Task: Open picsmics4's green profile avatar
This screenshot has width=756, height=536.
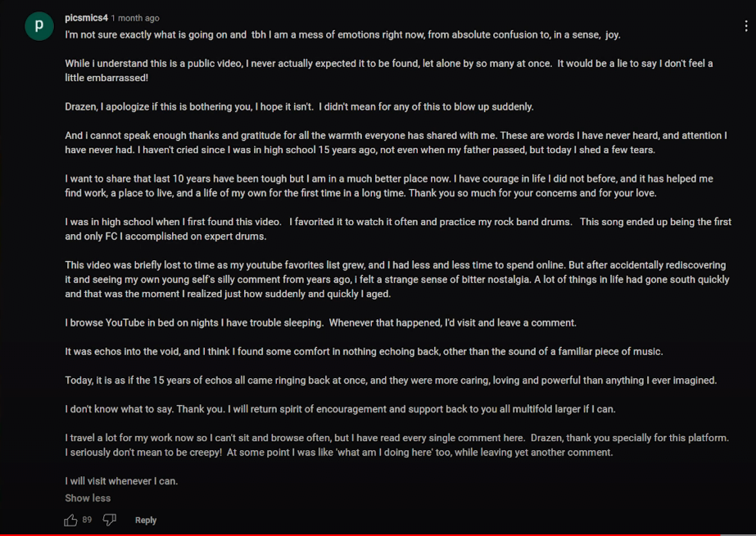Action: 39,26
